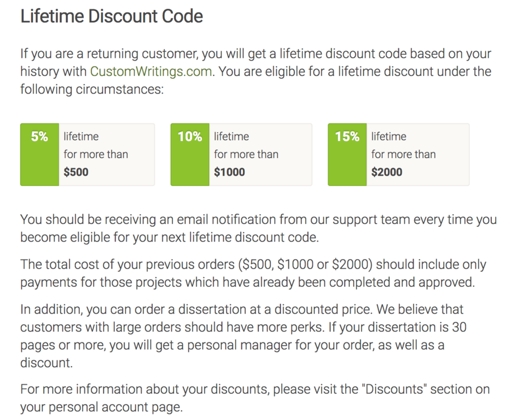Screen dimensions: 510x420
Task: Click the green 5% discount badge
Action: (40, 155)
